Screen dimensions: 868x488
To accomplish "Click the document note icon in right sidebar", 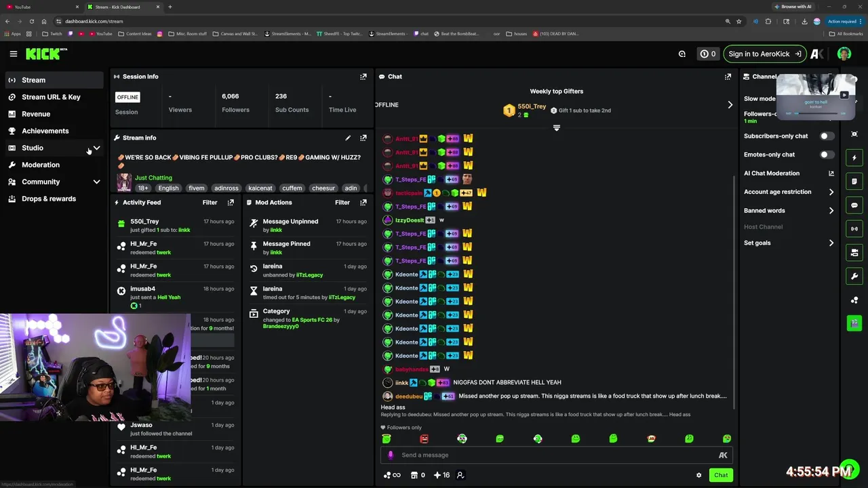I will tap(854, 182).
